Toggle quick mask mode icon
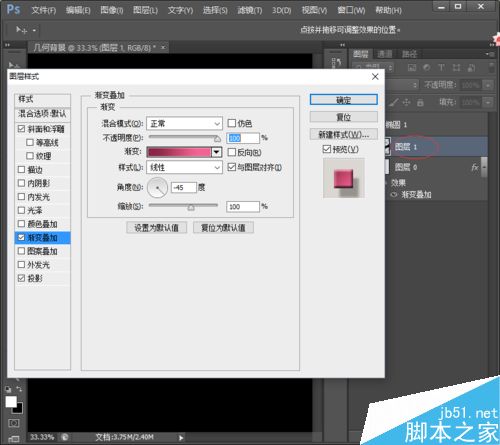This screenshot has height=445, width=500. tap(14, 423)
